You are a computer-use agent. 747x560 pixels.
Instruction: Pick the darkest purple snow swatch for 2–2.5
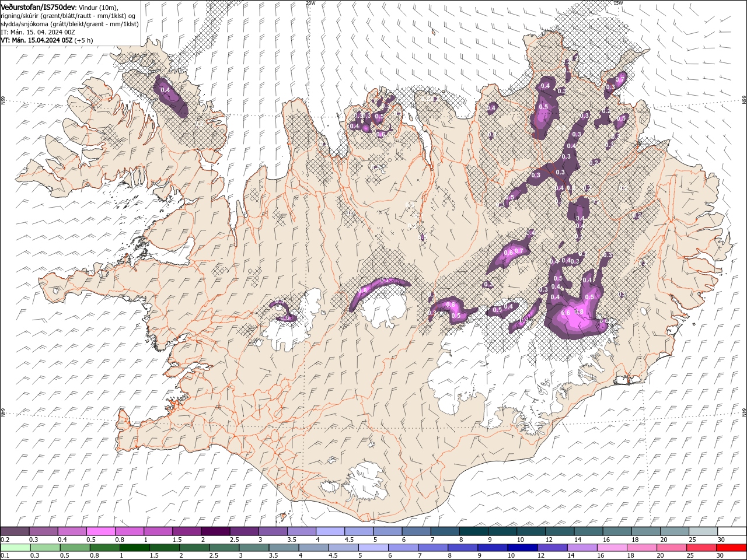pyautogui.click(x=215, y=531)
